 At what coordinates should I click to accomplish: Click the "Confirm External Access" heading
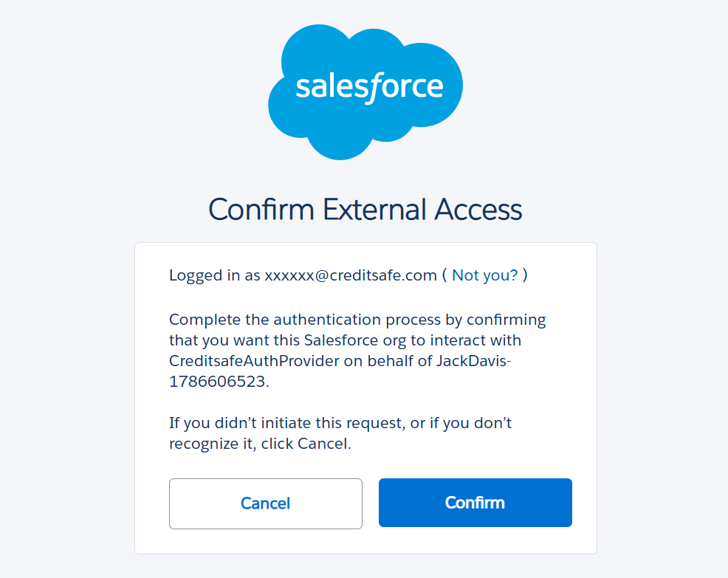pyautogui.click(x=365, y=210)
